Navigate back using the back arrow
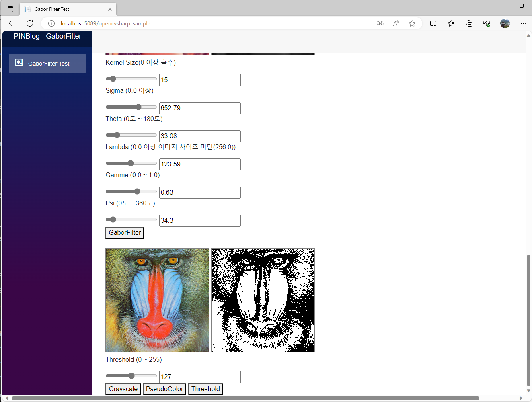 click(x=12, y=23)
